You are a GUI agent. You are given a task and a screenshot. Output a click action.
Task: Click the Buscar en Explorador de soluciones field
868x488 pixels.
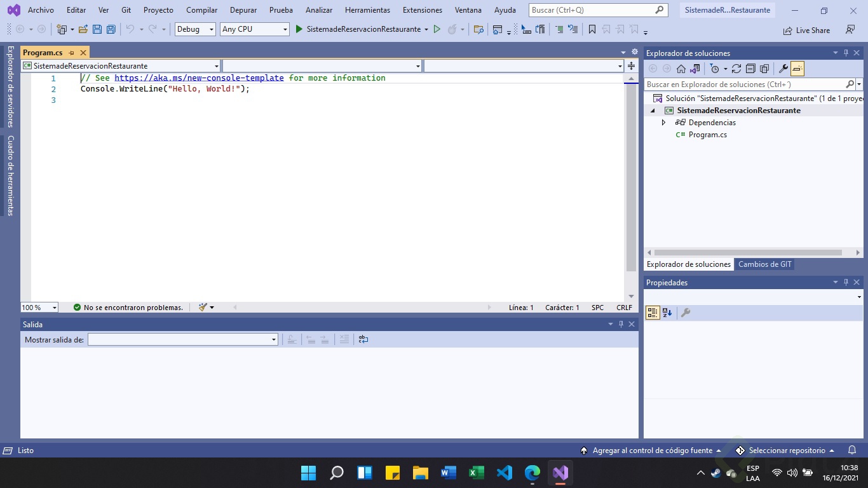point(745,84)
